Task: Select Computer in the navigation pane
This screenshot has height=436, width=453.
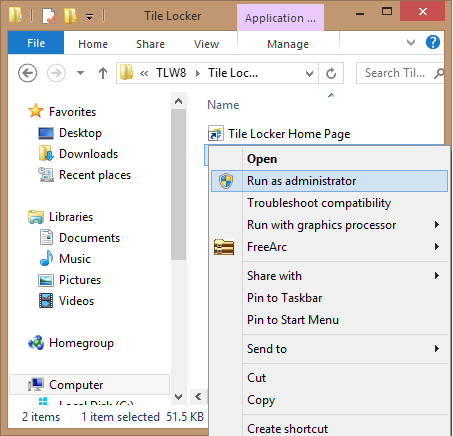Action: (x=76, y=385)
